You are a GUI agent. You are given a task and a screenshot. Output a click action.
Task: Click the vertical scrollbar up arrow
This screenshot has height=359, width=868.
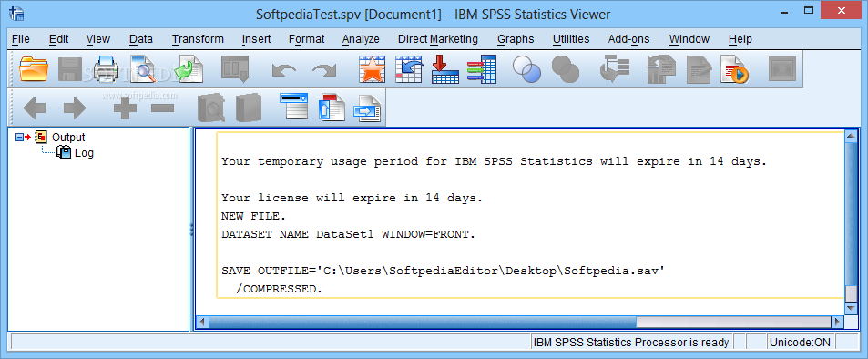tap(851, 137)
